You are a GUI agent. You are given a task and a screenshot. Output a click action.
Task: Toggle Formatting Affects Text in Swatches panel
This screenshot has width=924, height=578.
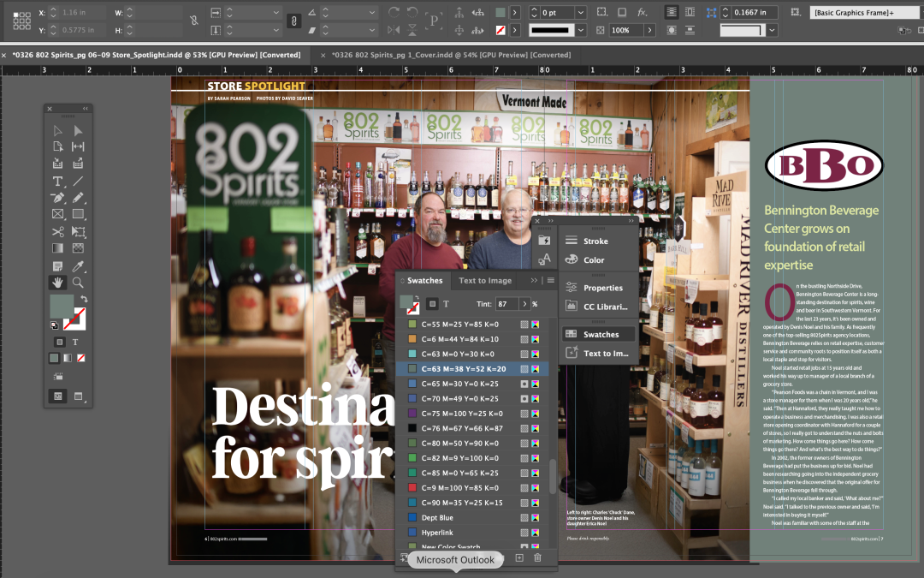coord(446,303)
